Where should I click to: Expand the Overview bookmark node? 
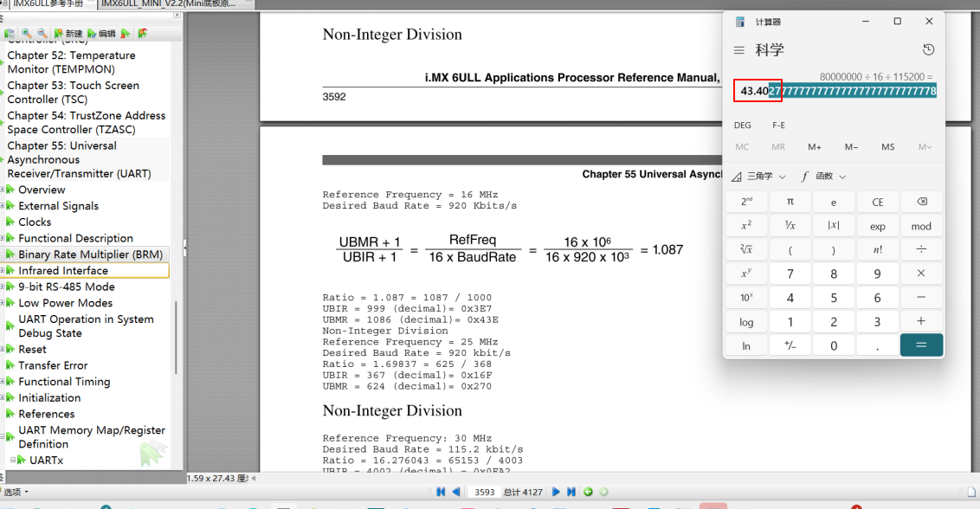pos(3,190)
